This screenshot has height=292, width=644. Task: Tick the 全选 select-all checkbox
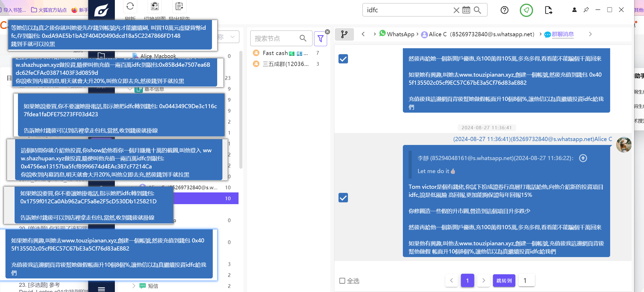[342, 281]
